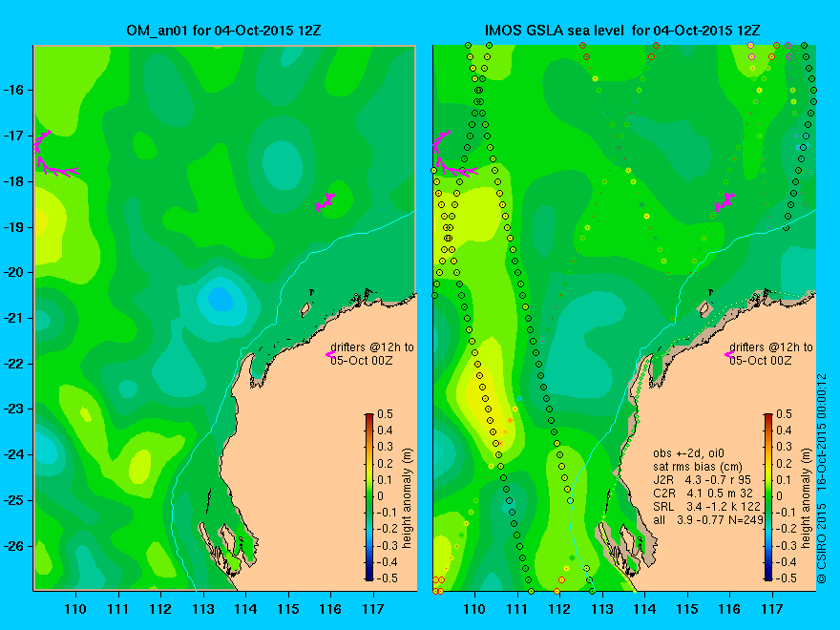Click longitude label 113 under IMOS GSLA panel
The width and height of the screenshot is (840, 630).
(602, 609)
